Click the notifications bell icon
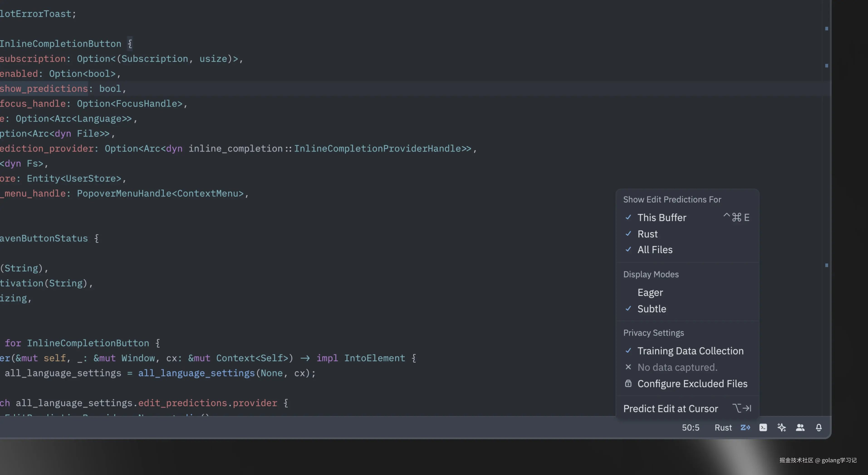 [x=819, y=428]
